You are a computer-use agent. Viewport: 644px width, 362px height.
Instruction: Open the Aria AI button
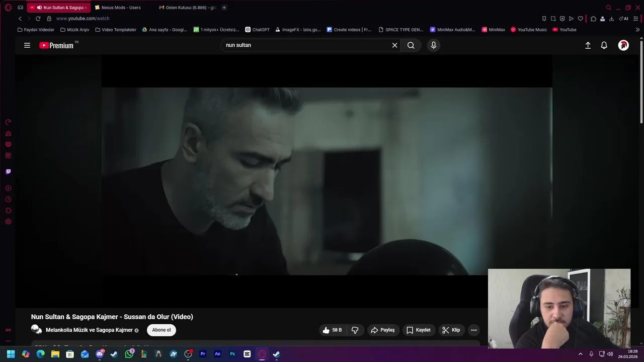pyautogui.click(x=623, y=19)
